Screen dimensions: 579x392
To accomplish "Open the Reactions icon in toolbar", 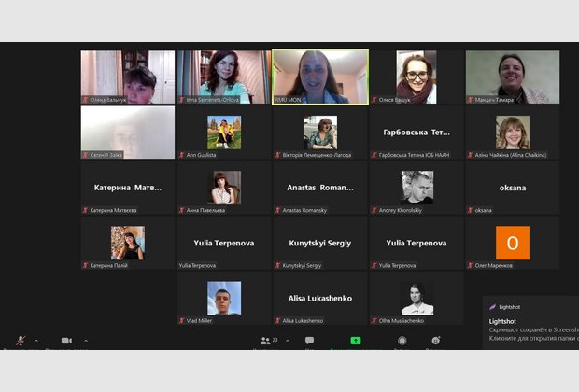I will 435,342.
